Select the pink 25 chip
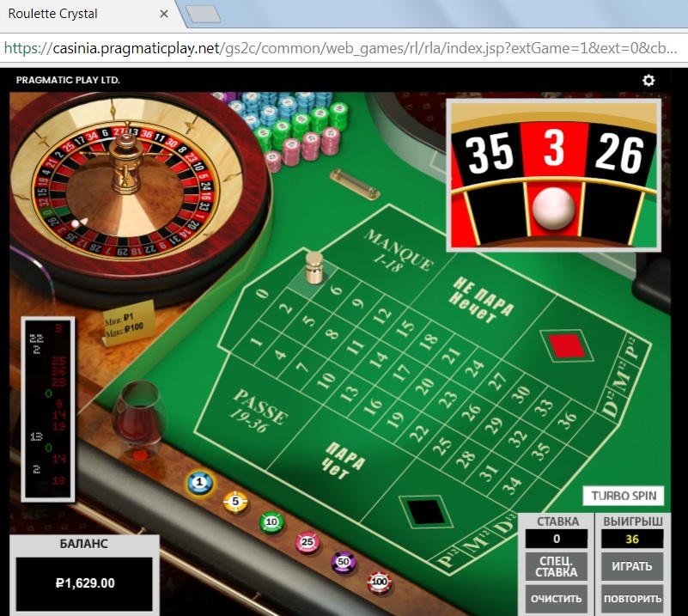The image size is (688, 616). click(307, 542)
